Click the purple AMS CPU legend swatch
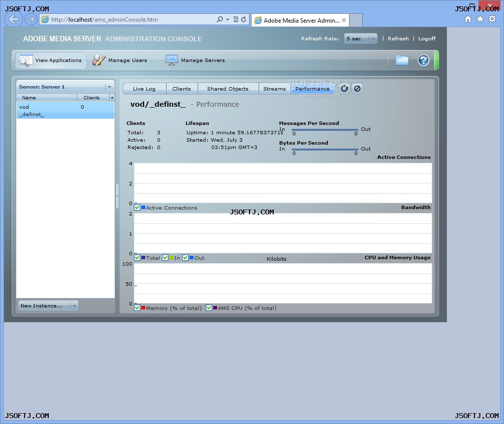Viewport: 504px width, 424px height. click(x=215, y=308)
